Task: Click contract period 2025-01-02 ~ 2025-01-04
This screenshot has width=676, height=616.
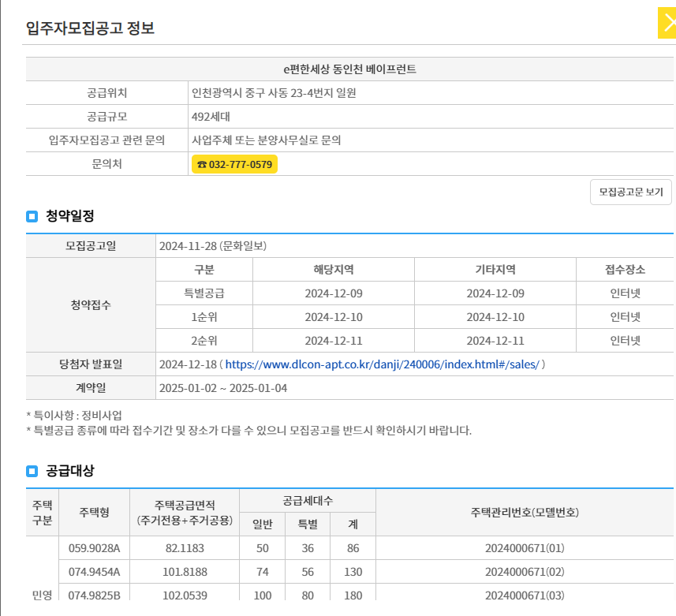Action: click(x=223, y=388)
